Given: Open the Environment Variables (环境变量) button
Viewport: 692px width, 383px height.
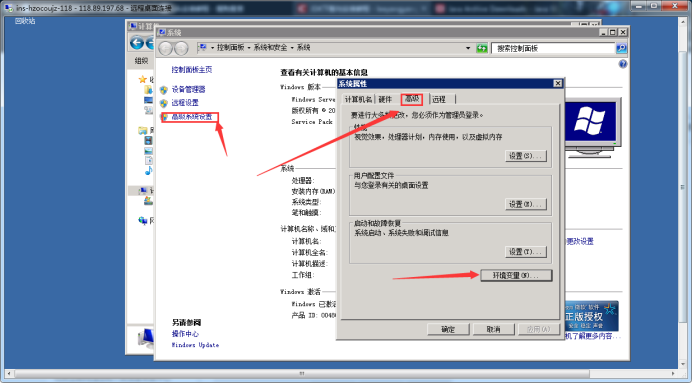Looking at the screenshot, I should [x=516, y=275].
